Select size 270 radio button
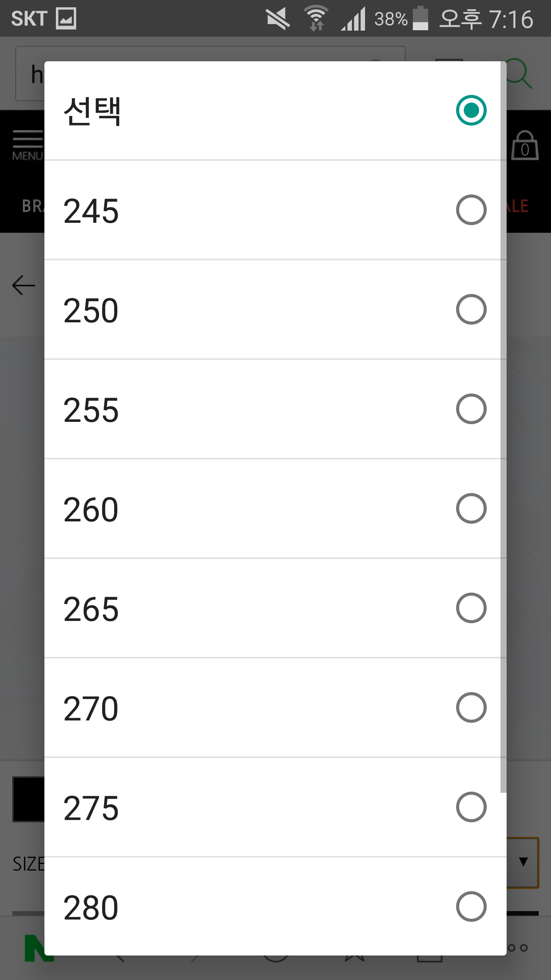 (471, 707)
